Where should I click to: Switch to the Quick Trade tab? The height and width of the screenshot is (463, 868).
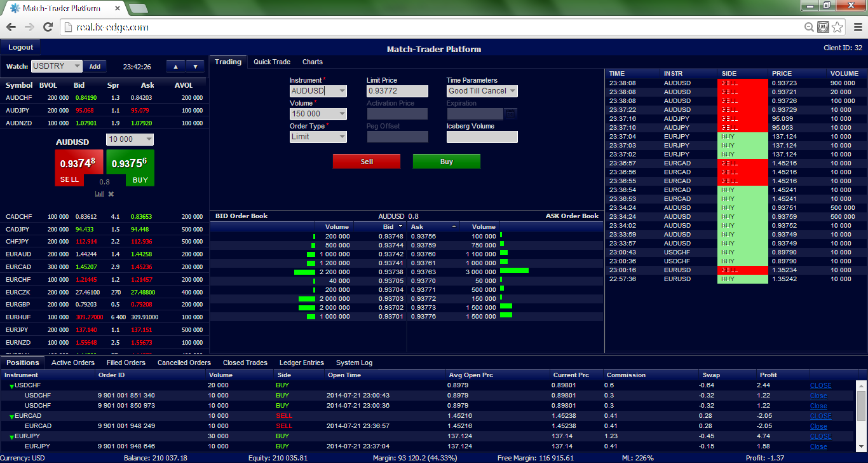coord(272,62)
